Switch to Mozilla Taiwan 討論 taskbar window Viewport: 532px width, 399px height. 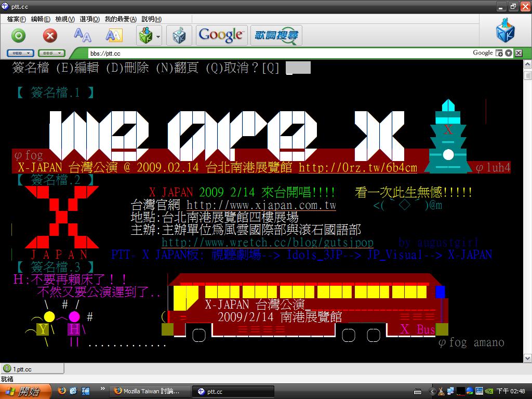(150, 391)
